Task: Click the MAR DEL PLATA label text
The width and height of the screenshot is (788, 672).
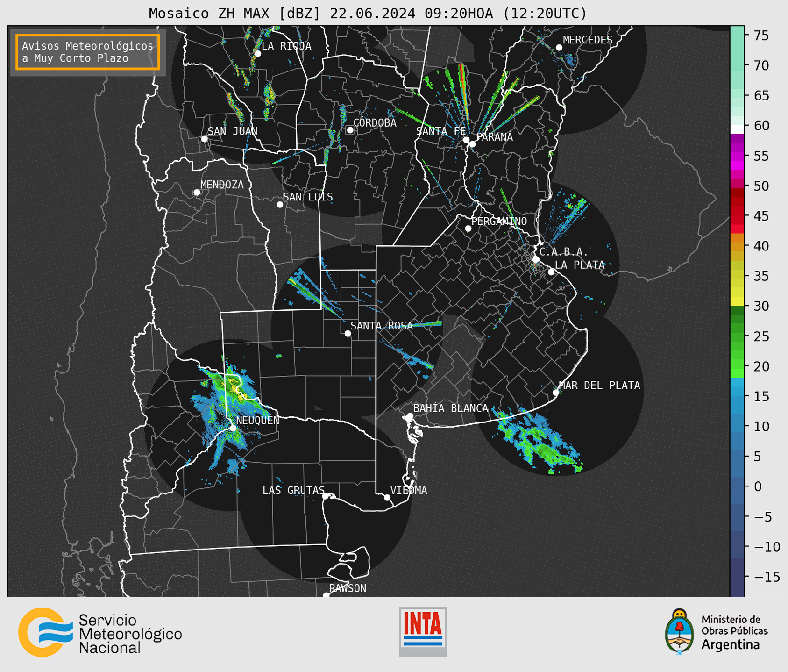Action: tap(600, 386)
